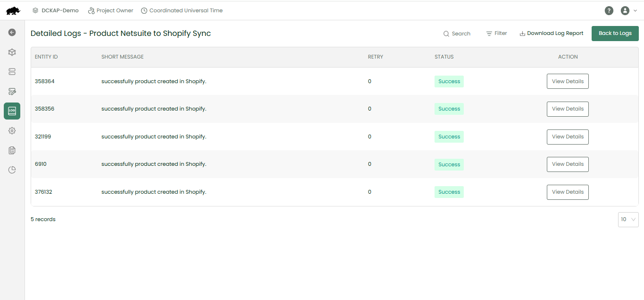Open the settings gear sidebar icon

coord(12,131)
